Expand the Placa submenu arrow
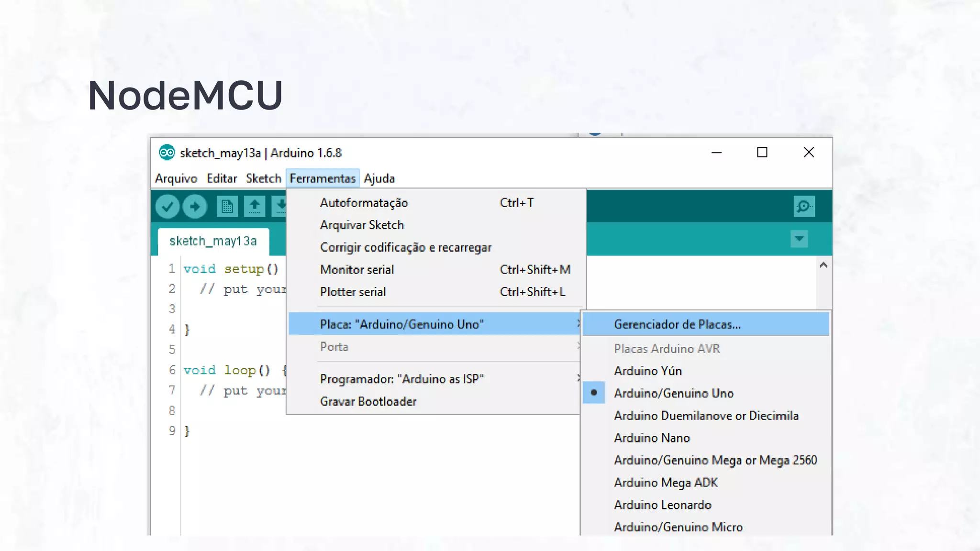Screen dimensions: 980x551 pyautogui.click(x=578, y=324)
